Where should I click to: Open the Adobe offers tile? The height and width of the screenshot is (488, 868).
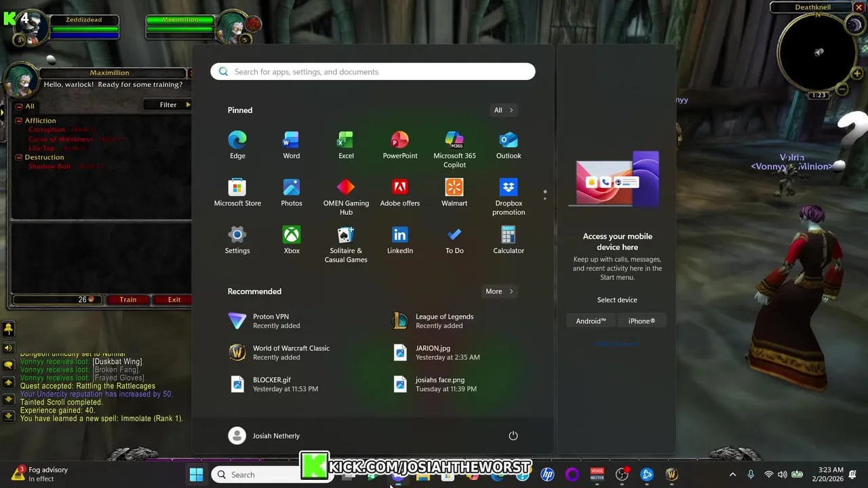tap(400, 192)
